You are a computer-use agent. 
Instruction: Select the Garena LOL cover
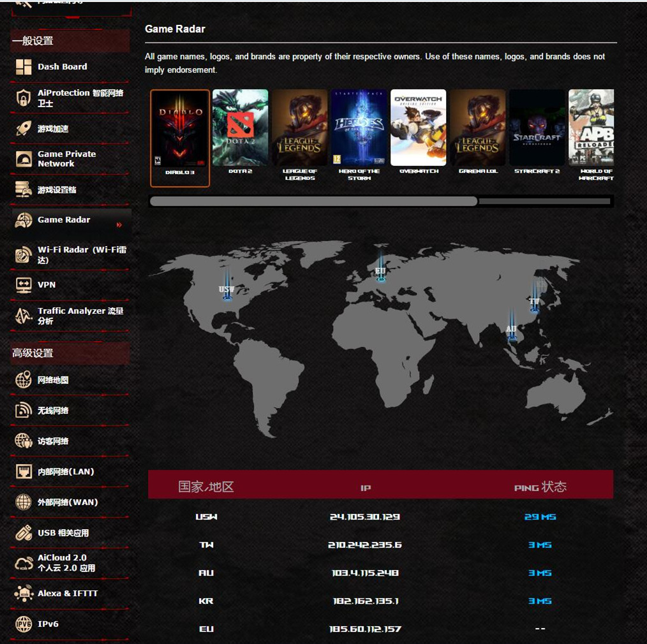click(478, 128)
